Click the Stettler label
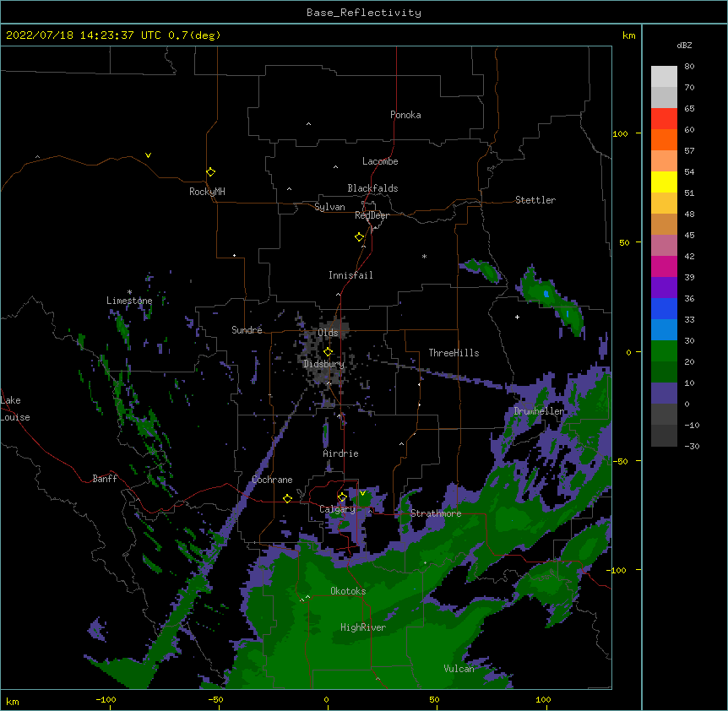728x711 pixels. (x=535, y=200)
